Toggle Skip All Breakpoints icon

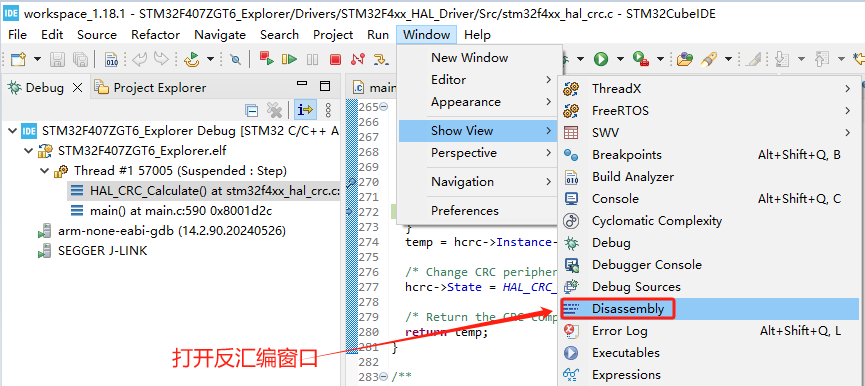236,59
